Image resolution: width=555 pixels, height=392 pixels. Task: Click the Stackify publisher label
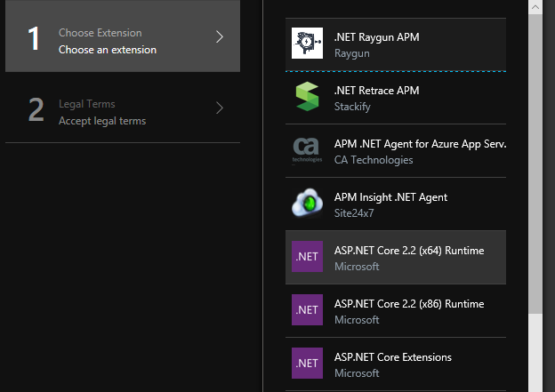point(352,107)
